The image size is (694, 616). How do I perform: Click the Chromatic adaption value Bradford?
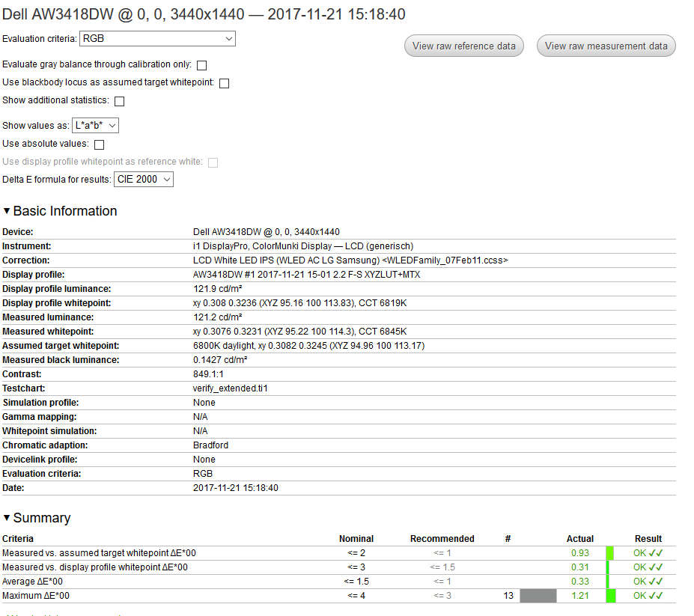click(210, 445)
